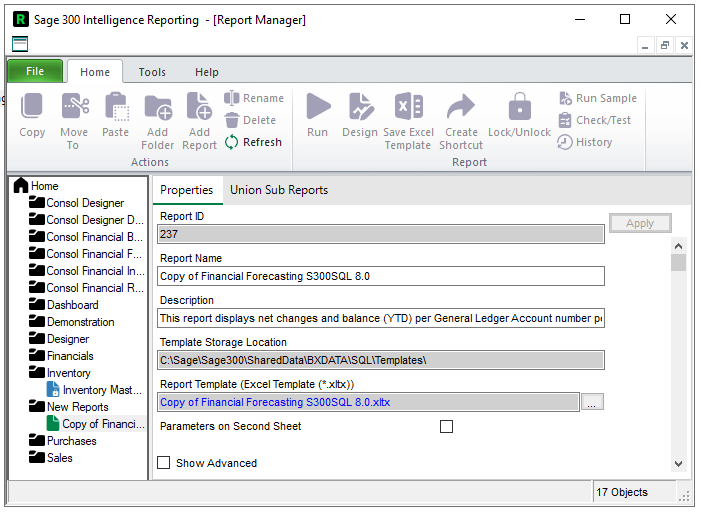
Task: Open the Tools ribbon tab
Action: pyautogui.click(x=152, y=72)
